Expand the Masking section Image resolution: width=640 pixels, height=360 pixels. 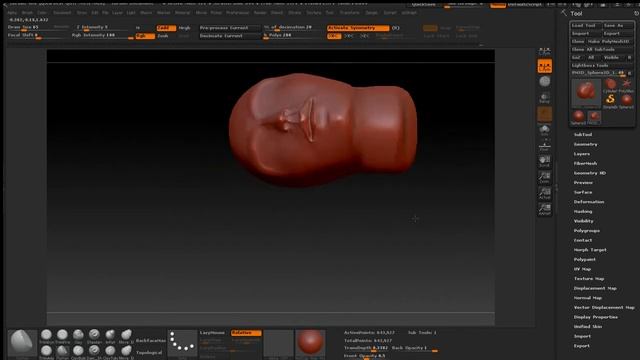point(582,211)
